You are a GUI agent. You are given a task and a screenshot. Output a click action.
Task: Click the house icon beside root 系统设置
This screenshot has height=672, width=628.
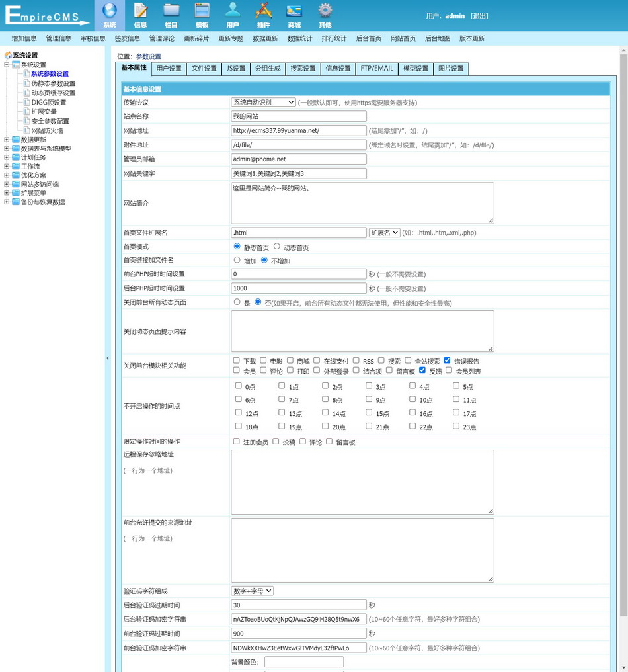8,56
